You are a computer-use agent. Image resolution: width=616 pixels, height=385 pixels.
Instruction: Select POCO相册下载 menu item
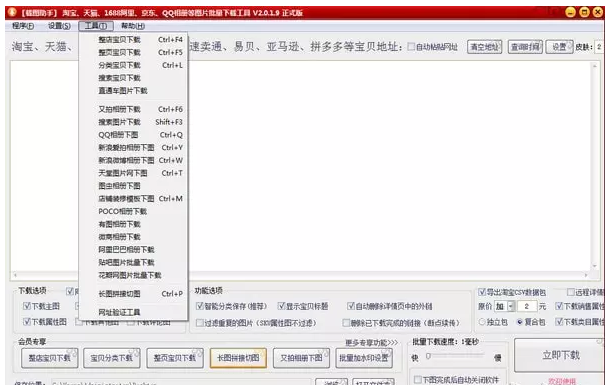point(133,211)
